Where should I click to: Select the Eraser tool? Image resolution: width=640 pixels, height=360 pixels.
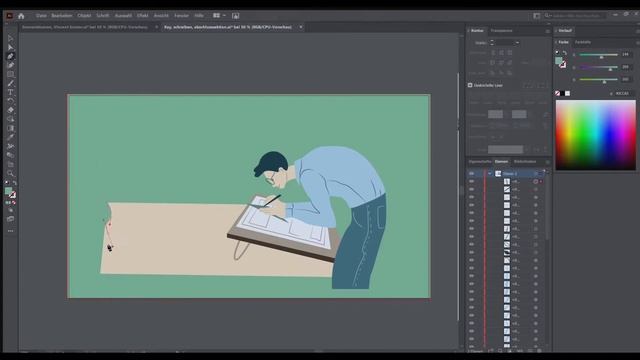11,110
